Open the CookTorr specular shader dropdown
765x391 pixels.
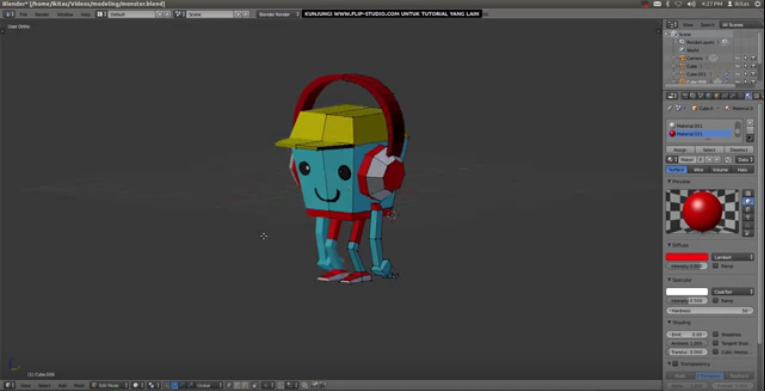click(732, 291)
